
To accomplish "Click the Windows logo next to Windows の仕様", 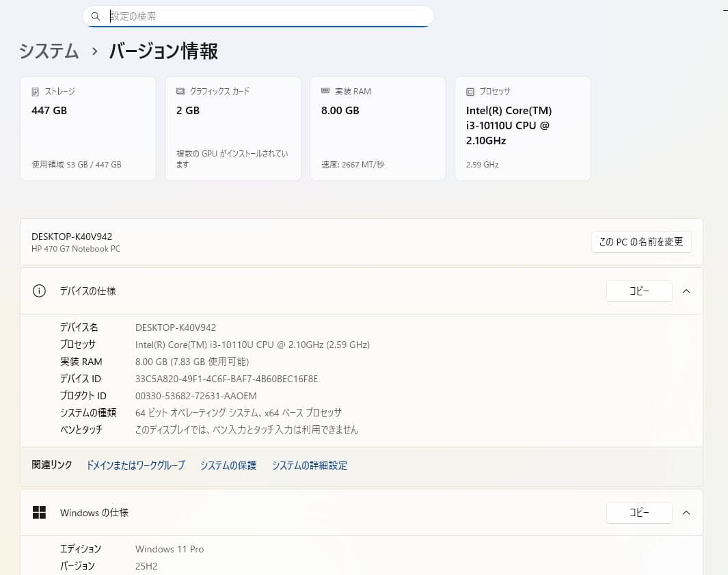I will point(39,512).
